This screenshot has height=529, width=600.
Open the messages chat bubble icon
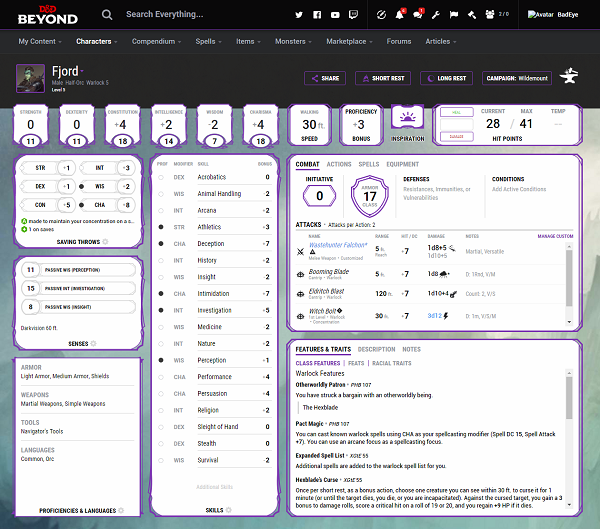click(417, 15)
